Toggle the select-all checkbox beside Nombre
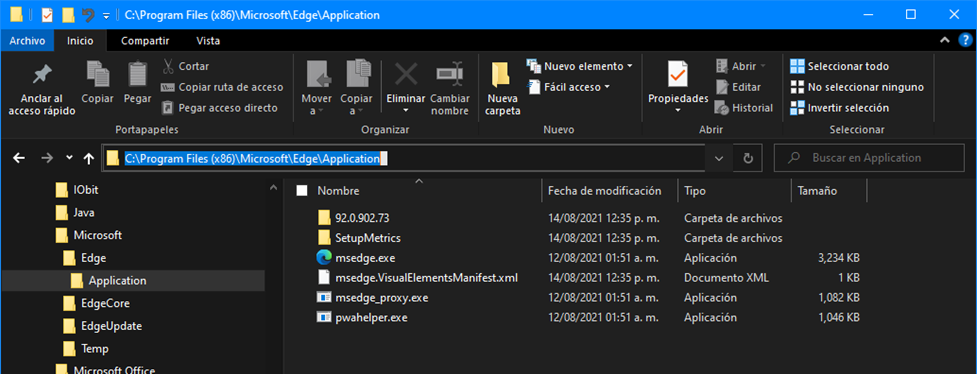Image resolution: width=977 pixels, height=374 pixels. tap(302, 191)
